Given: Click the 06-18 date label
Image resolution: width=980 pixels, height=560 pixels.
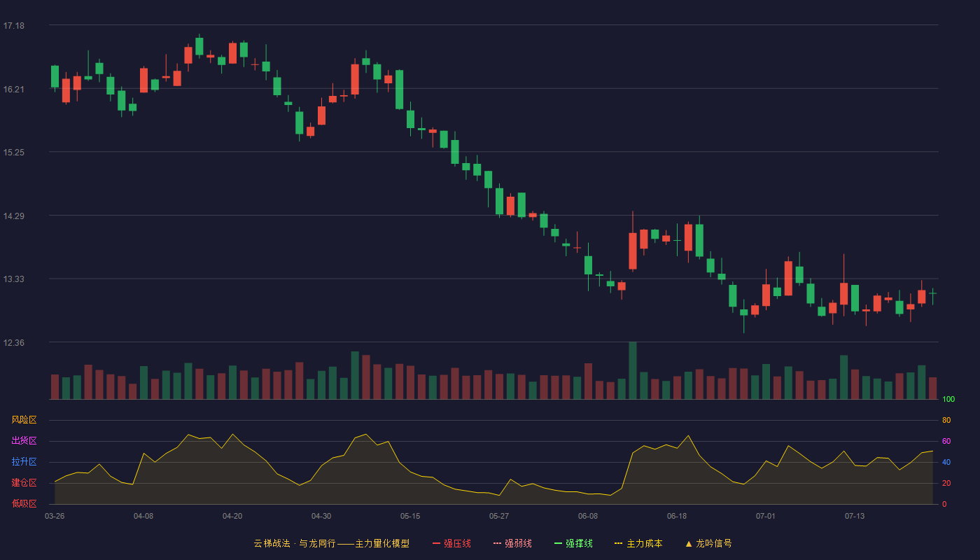Looking at the screenshot, I should (677, 516).
